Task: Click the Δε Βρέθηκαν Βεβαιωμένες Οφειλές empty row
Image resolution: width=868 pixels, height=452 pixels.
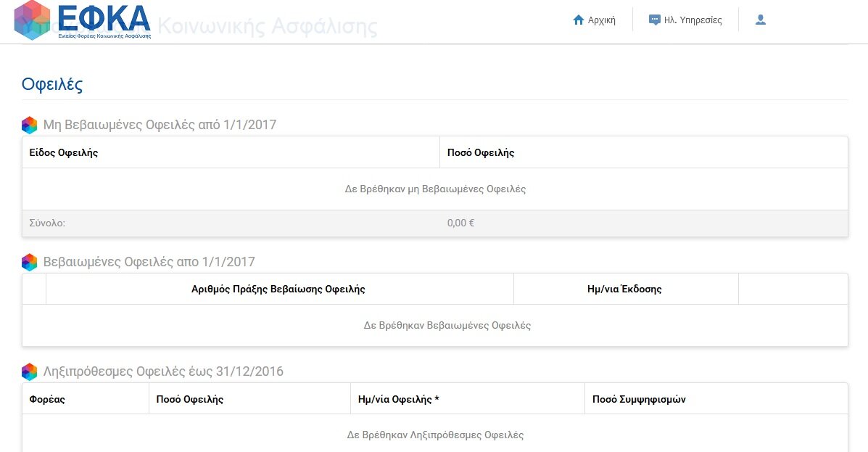Action: 447,326
